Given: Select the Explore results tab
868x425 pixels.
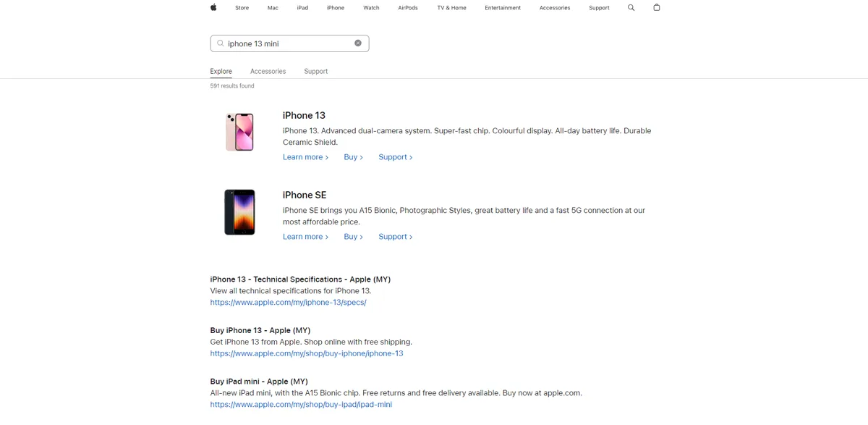Looking at the screenshot, I should pos(221,71).
